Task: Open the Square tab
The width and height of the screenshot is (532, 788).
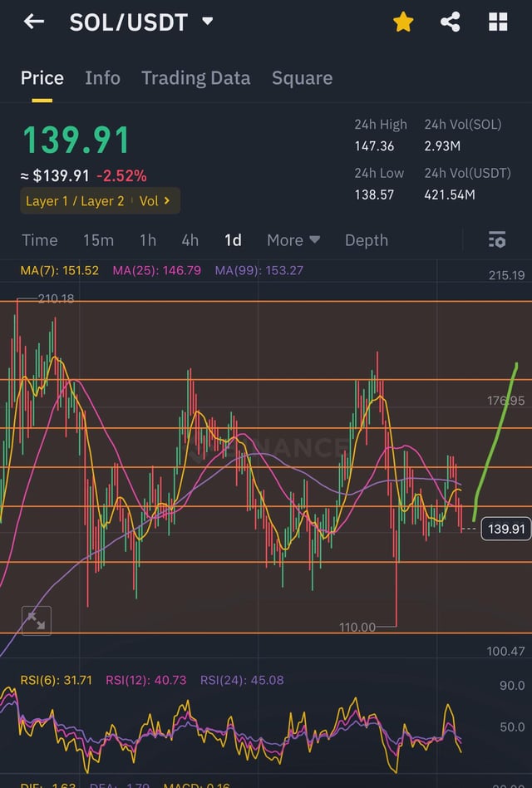Action: [x=302, y=78]
